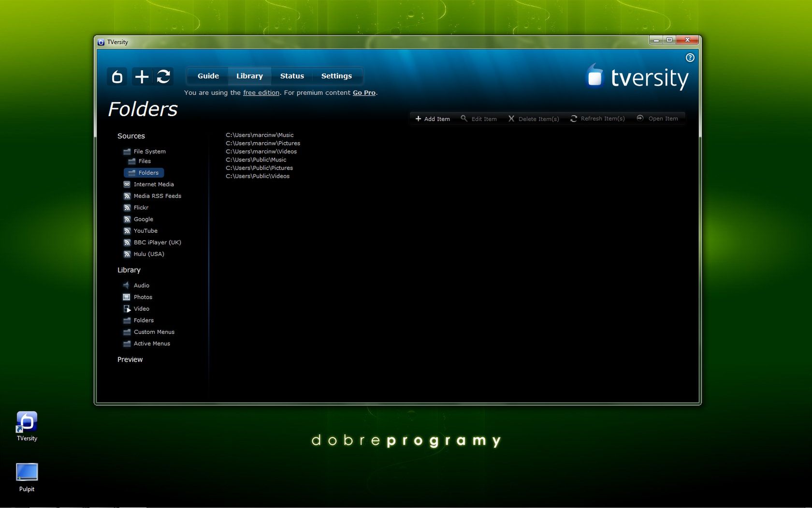Screen dimensions: 812x508
Task: Click the Add Item button
Action: [433, 119]
